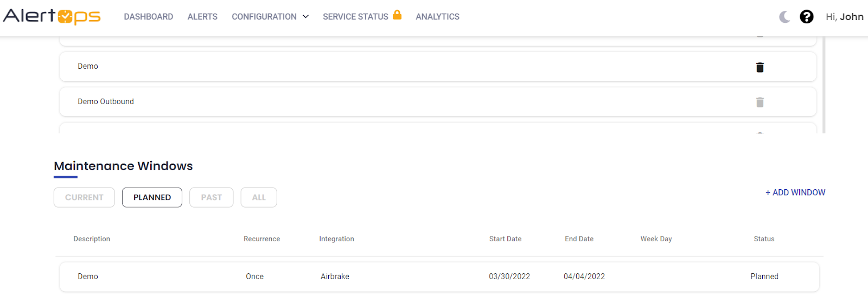Go to the Dashboard page
Screen dimensions: 868x302
click(148, 17)
